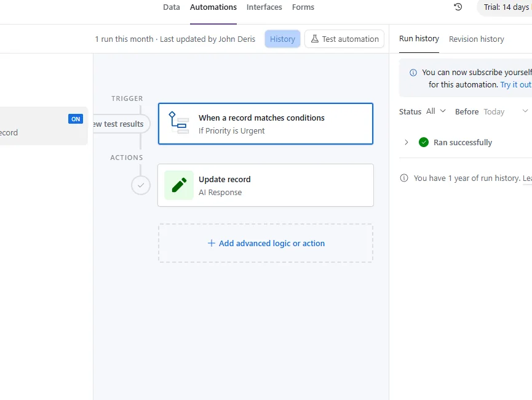Click the green pencil Update record icon
The width and height of the screenshot is (532, 400).
tap(179, 185)
